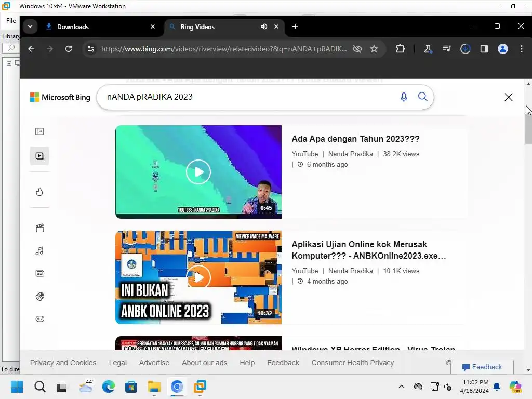This screenshot has height=399, width=532.
Task: Open news videos sidebar icon
Action: (x=39, y=273)
